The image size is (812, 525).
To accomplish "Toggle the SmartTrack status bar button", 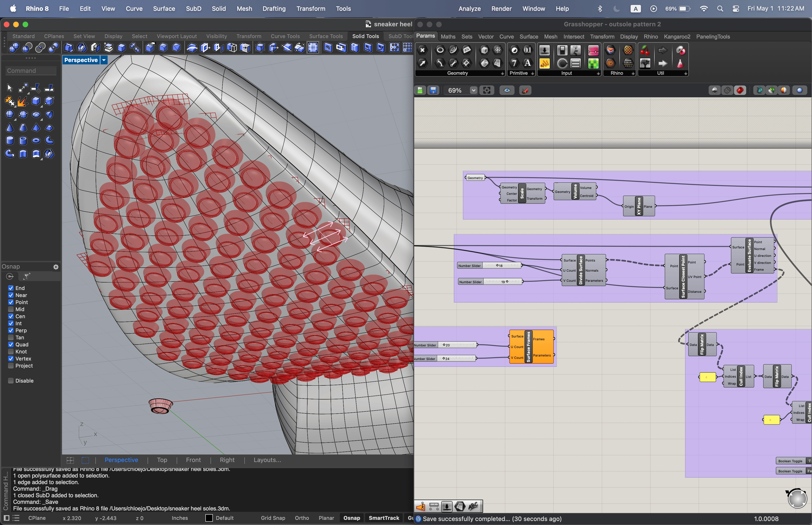I will point(384,518).
